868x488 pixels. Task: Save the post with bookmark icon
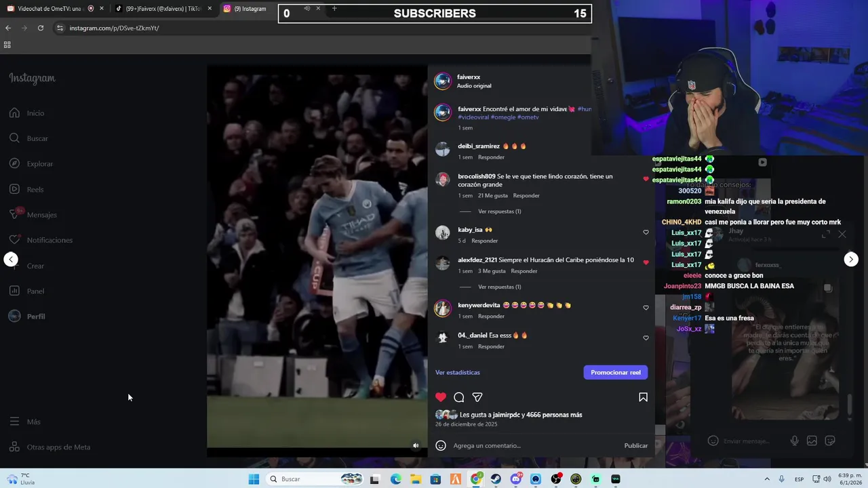tap(643, 397)
